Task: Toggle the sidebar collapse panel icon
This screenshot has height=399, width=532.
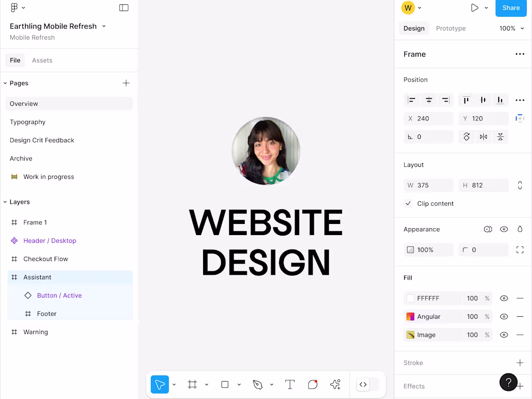Action: coord(124,8)
